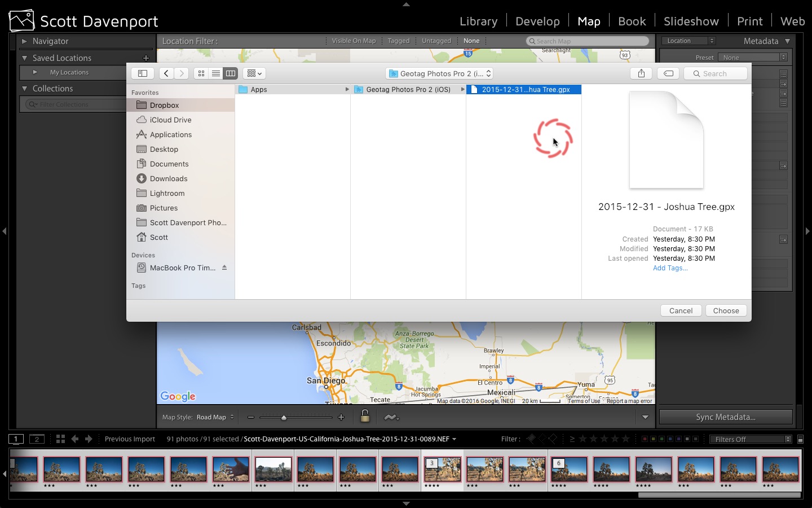Open Applications in the sidebar
812x508 pixels.
(180, 134)
